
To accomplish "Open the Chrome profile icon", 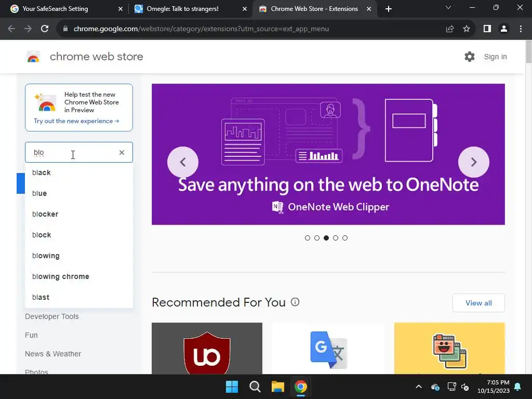I will (x=504, y=29).
